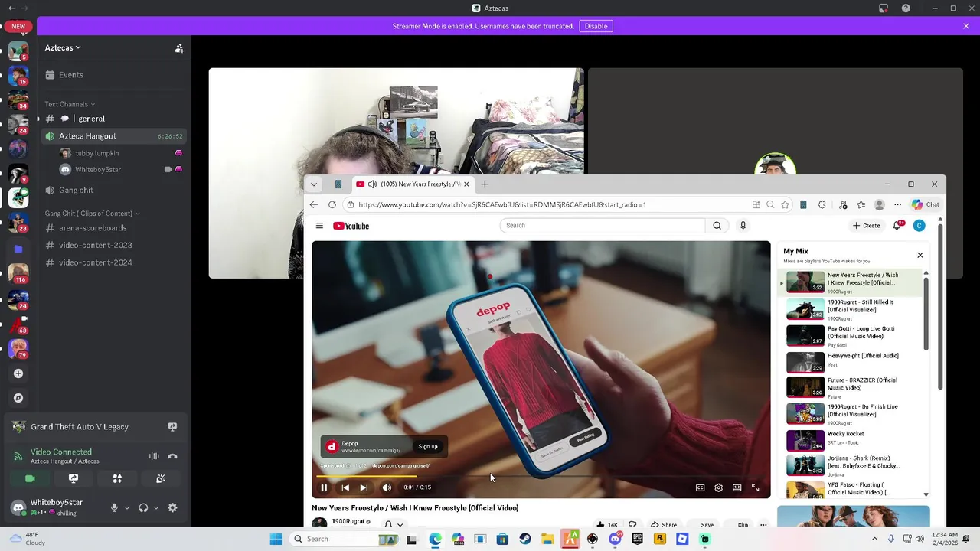
Task: Open YouTube Create menu
Action: 867,226
